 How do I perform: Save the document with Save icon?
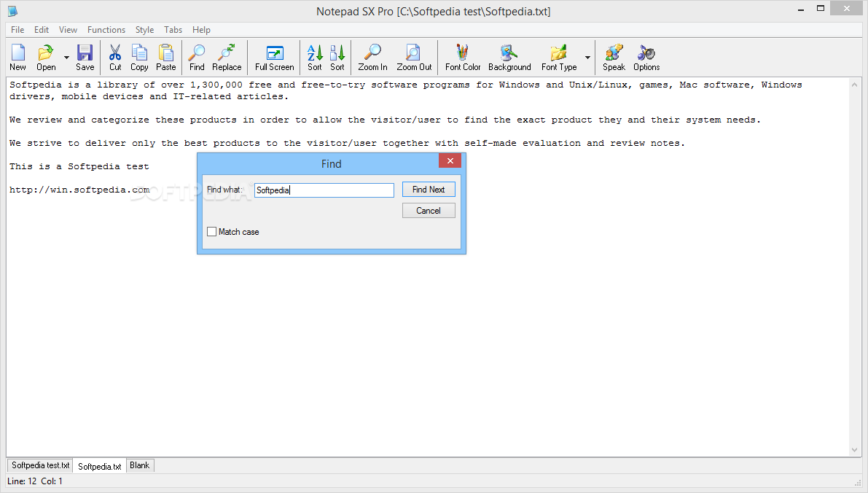[x=85, y=58]
